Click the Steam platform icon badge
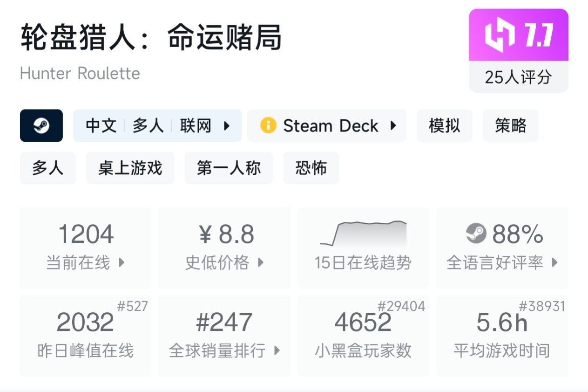This screenshot has height=392, width=588. (x=41, y=125)
